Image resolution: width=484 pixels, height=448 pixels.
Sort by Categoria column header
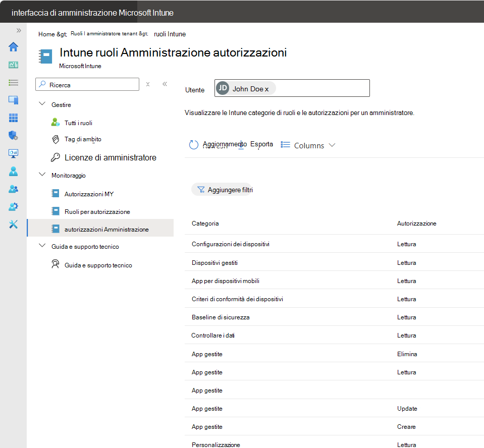click(205, 223)
